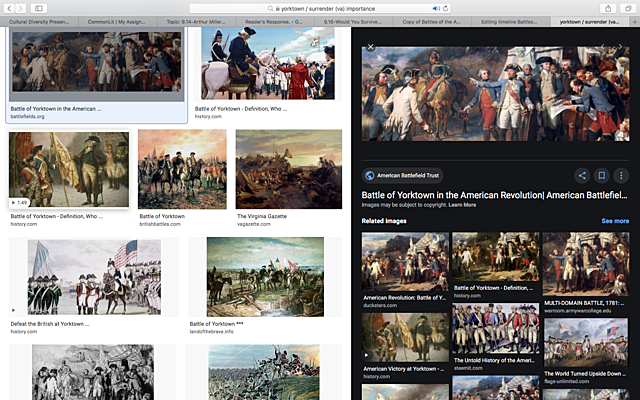This screenshot has height=400, width=640.
Task: Show previous image with the preview left arrow
Action: pos(603,47)
